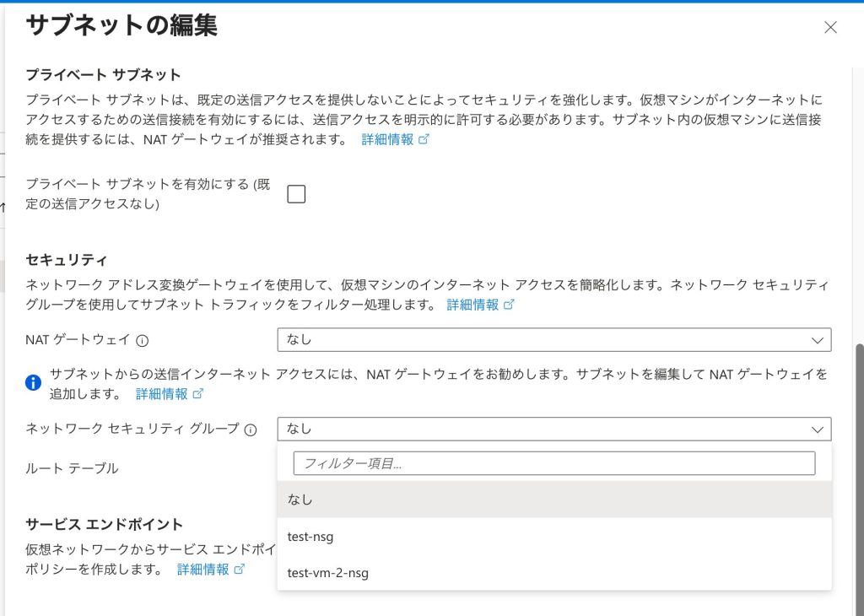Enable the プライベート サブネットを有効にする checkbox

(296, 194)
